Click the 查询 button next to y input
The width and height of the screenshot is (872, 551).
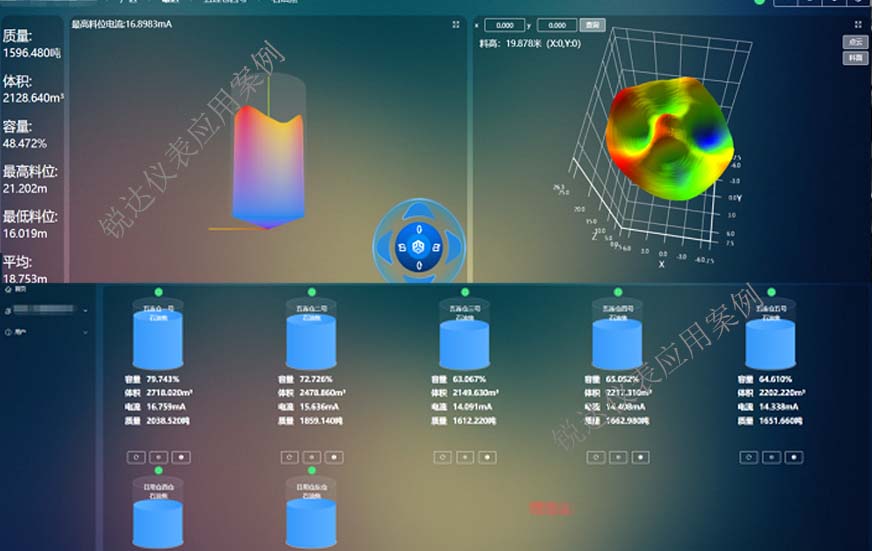(592, 25)
